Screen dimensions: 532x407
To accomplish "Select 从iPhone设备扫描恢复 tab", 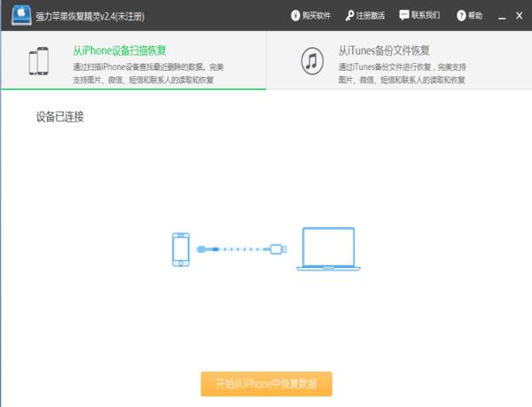I will pyautogui.click(x=134, y=60).
